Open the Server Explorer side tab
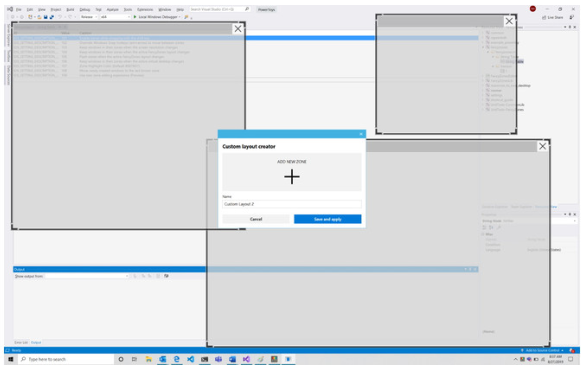585x370 pixels. click(8, 35)
